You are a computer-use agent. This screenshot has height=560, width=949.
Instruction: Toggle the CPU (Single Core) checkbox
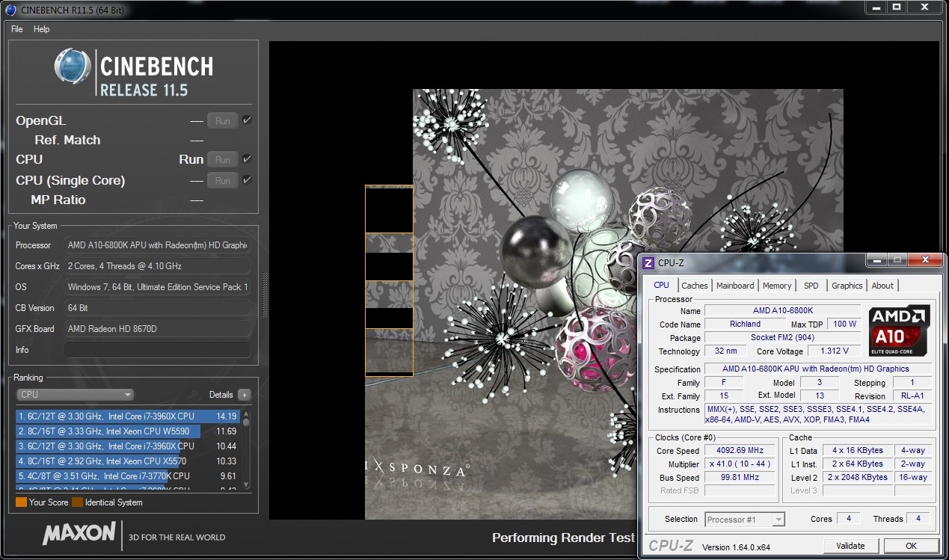tap(247, 179)
